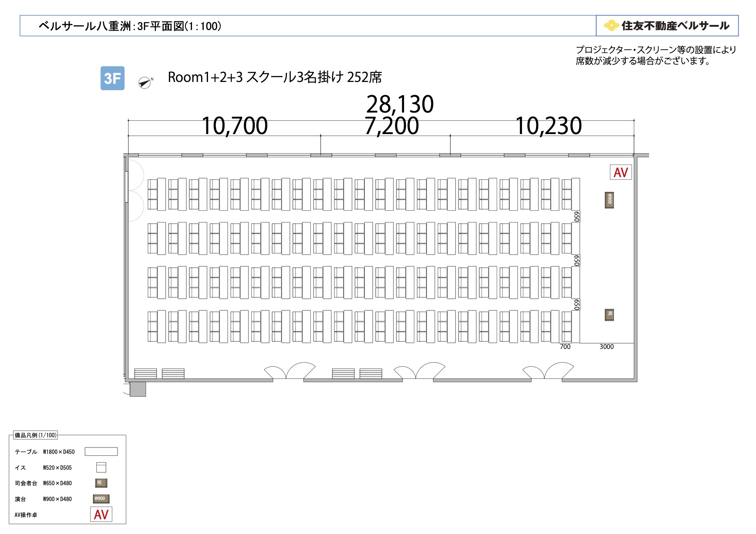The image size is (756, 534).
Task: Click the テーブル W1800×D450 legend row
Action: [x=66, y=452]
